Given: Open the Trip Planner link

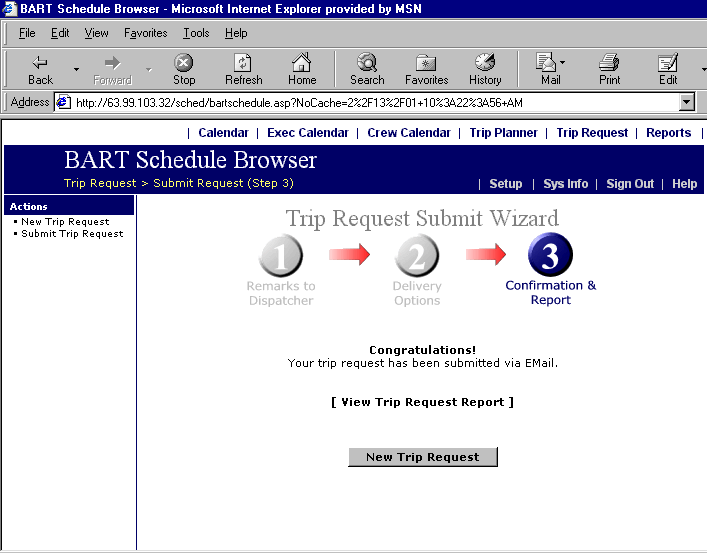Looking at the screenshot, I should click(x=503, y=133).
